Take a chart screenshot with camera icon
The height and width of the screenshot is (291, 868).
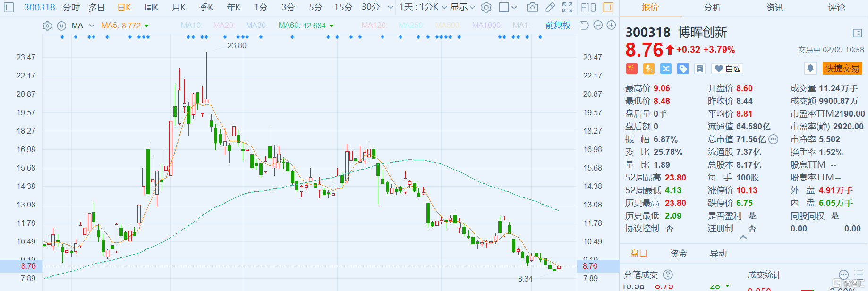[x=532, y=8]
